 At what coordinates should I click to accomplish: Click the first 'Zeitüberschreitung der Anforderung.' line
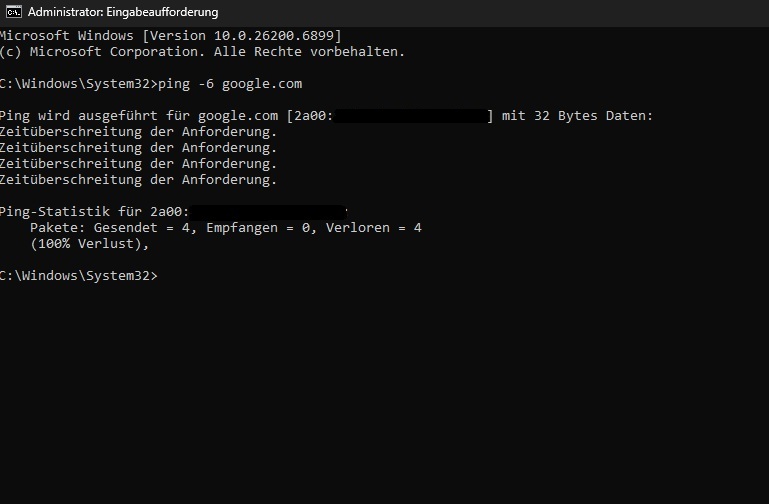(138, 132)
